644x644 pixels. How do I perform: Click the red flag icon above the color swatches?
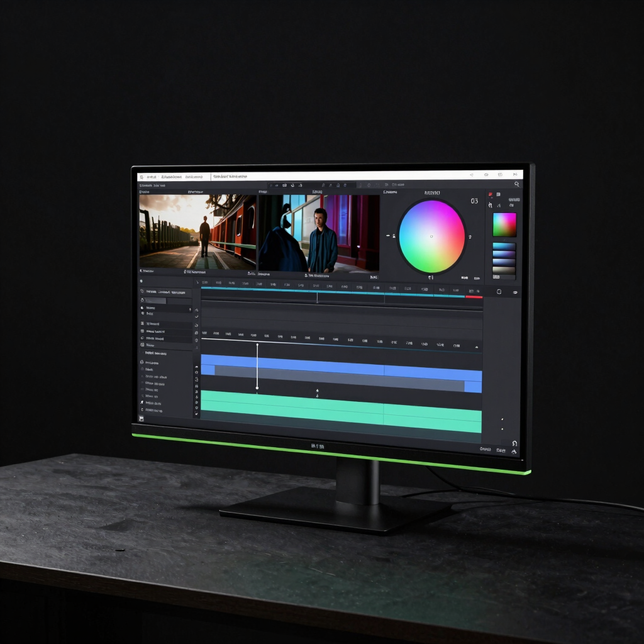(491, 194)
